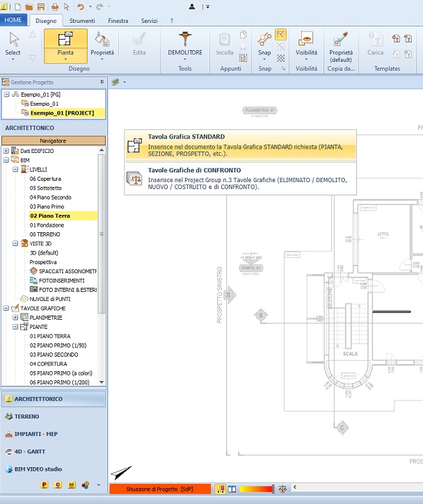Viewport: 423px width, 504px height.
Task: Click the Snap tool icon
Action: click(x=264, y=39)
